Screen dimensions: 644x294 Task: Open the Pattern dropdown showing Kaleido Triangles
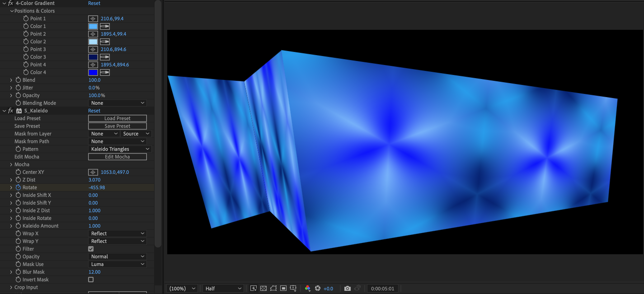coord(120,149)
